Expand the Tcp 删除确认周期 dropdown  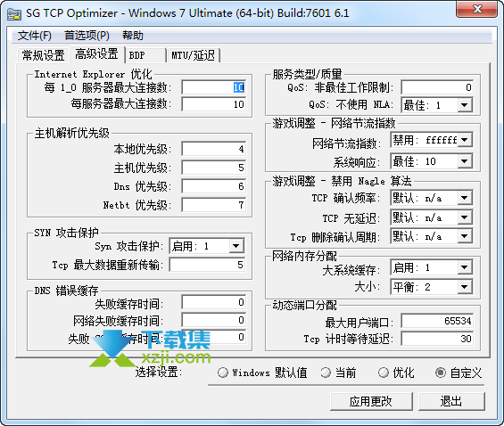pyautogui.click(x=465, y=236)
